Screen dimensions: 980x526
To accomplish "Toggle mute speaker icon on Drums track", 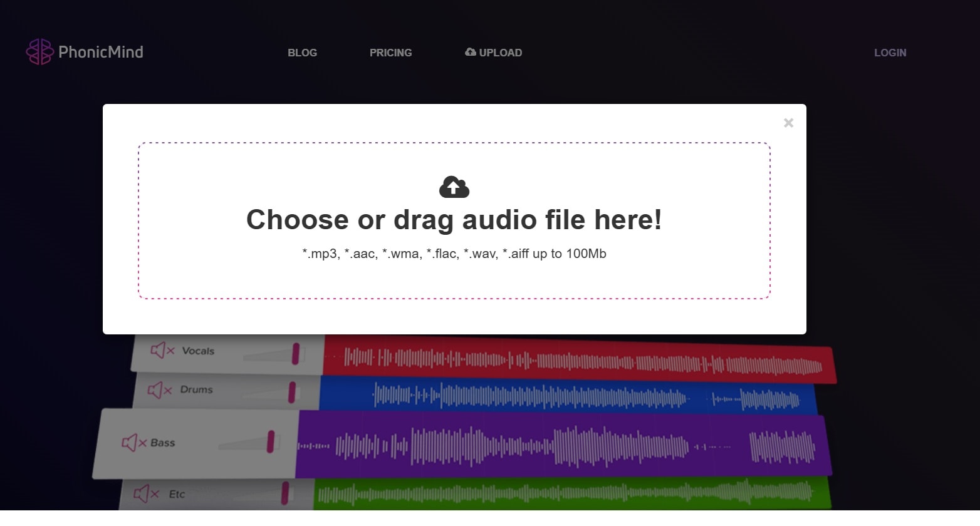I will click(x=160, y=390).
